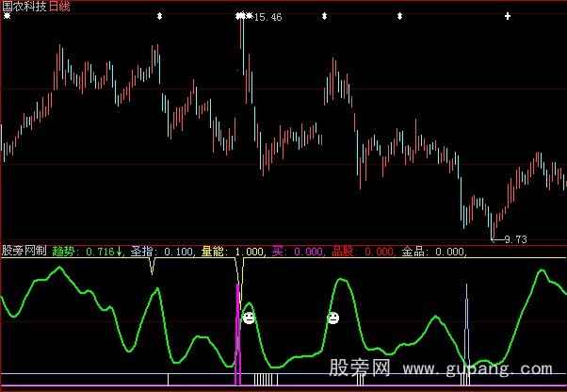
Task: Click the second smiley face signal icon
Action: point(333,318)
